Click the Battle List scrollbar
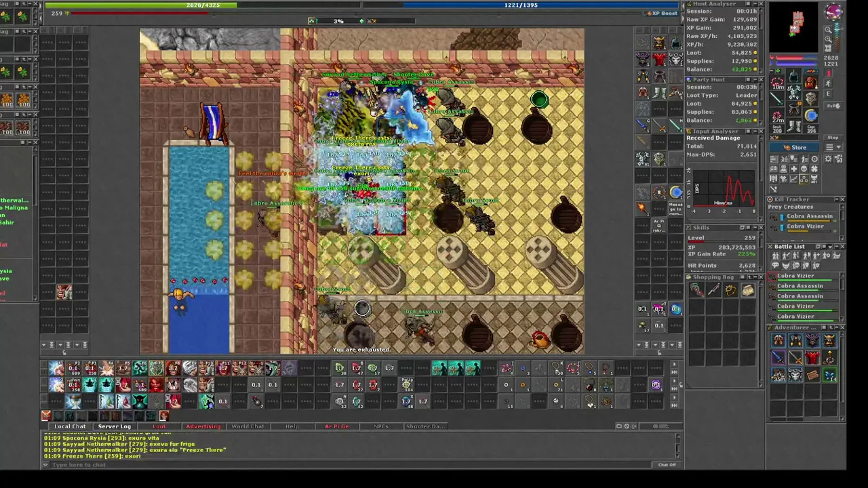 coord(842,296)
